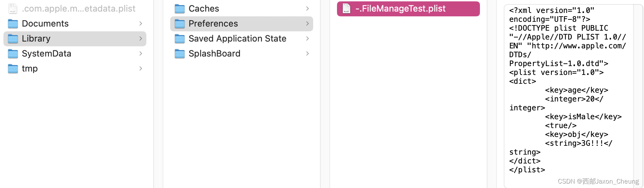Click the tmp folder icon
Viewport: 644px width, 188px height.
13,69
